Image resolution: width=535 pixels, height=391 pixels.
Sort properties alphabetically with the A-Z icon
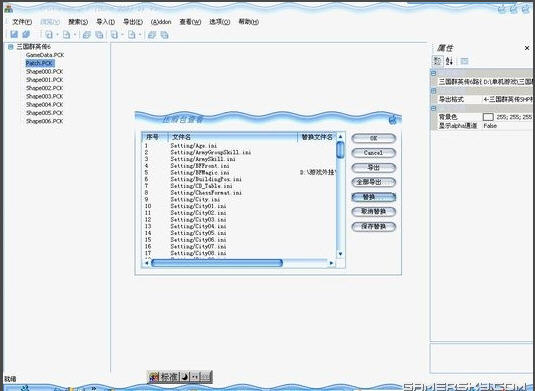pyautogui.click(x=449, y=61)
